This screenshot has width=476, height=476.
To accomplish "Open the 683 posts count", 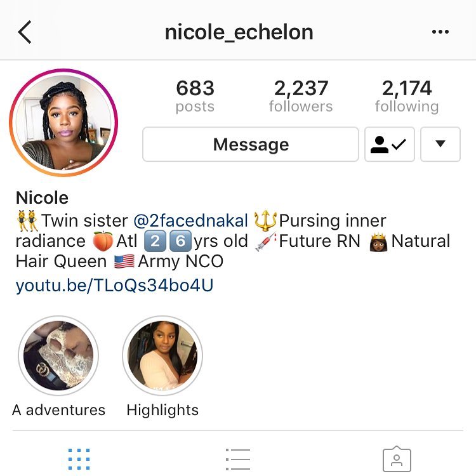I will click(x=195, y=96).
